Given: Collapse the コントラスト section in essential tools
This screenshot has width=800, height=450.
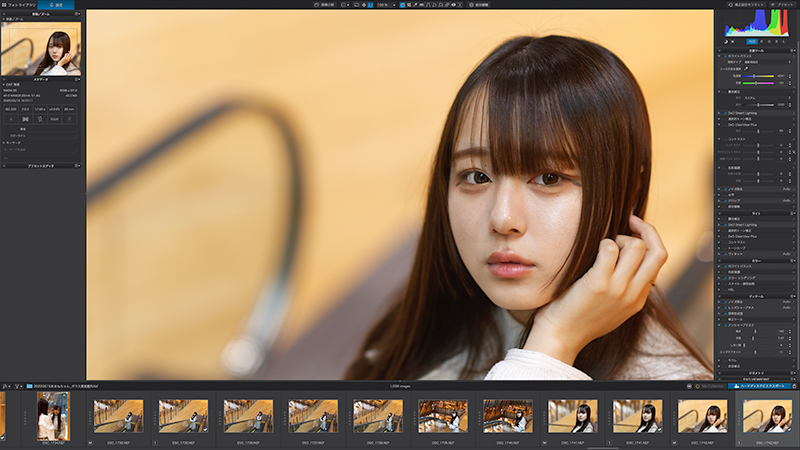Looking at the screenshot, I should (719, 139).
